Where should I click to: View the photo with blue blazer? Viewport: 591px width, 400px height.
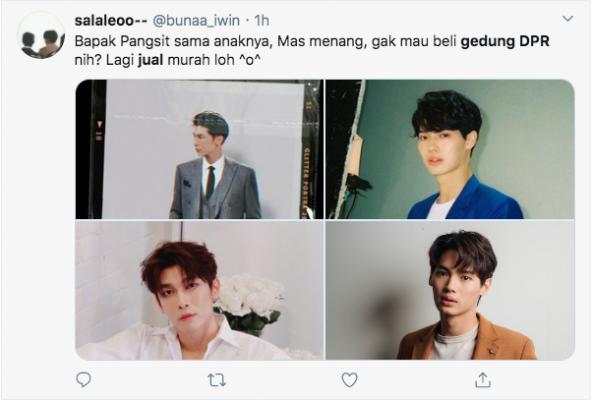tap(450, 149)
